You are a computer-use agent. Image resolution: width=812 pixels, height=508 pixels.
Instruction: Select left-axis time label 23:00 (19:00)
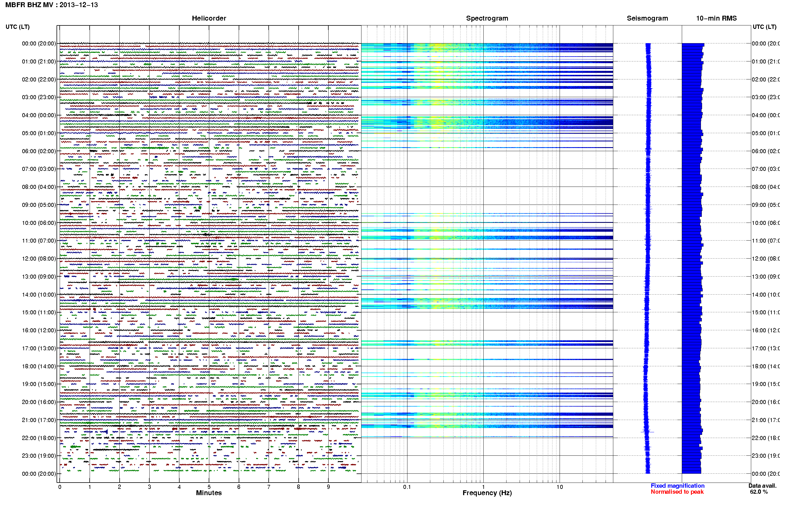pyautogui.click(x=39, y=456)
